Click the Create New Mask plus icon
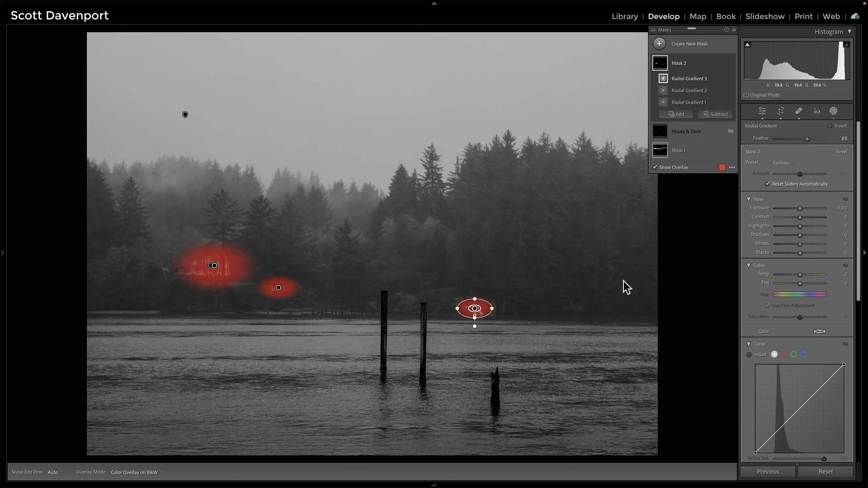Screen dimensions: 868x488 pyautogui.click(x=660, y=43)
